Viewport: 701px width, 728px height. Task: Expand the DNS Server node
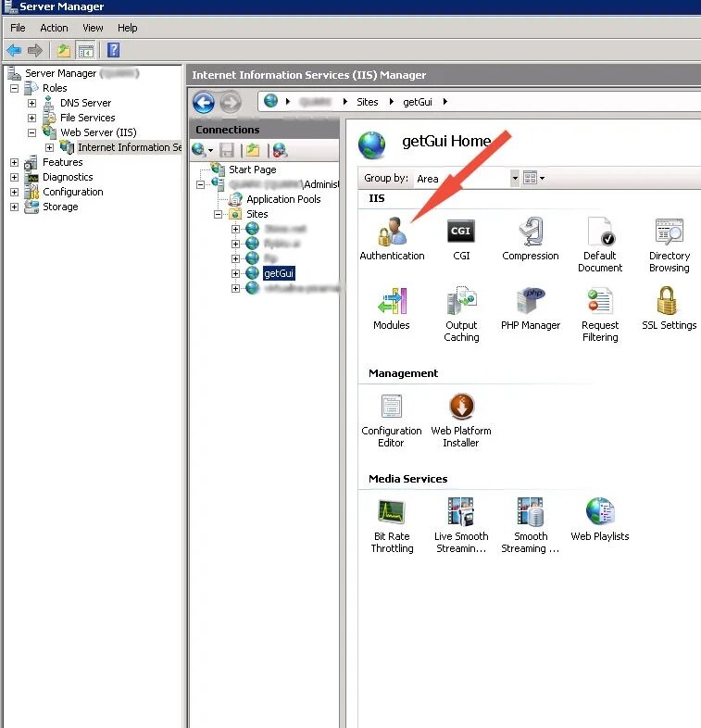[x=31, y=103]
